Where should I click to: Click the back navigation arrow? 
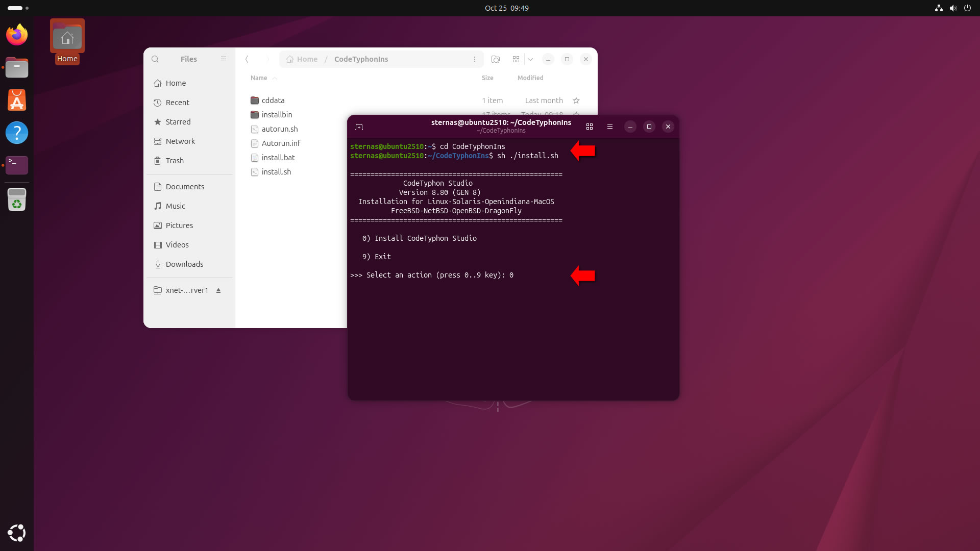[x=247, y=59]
